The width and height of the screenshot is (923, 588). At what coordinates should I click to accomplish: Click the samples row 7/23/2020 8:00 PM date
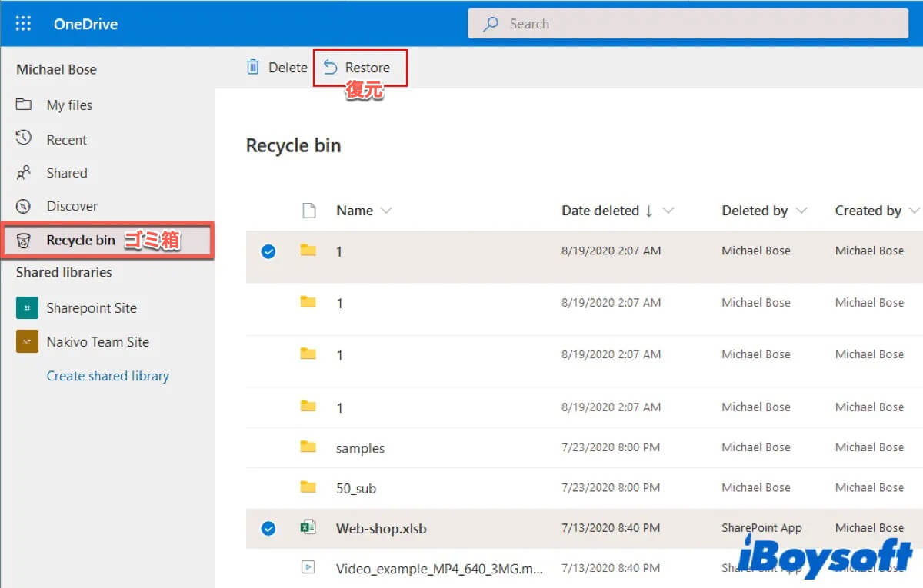(611, 447)
